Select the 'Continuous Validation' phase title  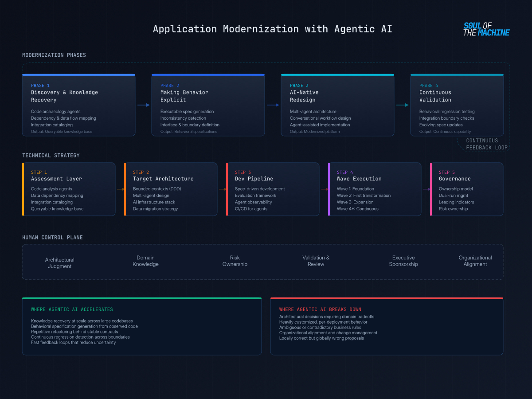(x=435, y=96)
